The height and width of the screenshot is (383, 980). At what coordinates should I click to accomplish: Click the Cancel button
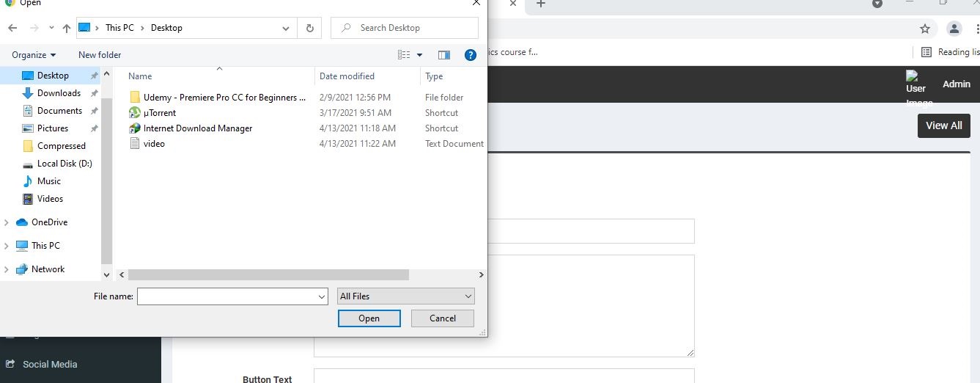pyautogui.click(x=442, y=318)
